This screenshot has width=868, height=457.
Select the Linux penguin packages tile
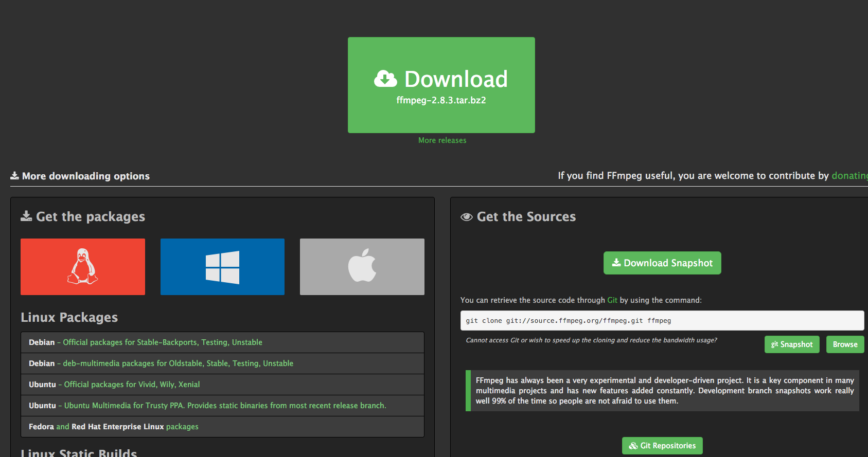click(x=83, y=267)
